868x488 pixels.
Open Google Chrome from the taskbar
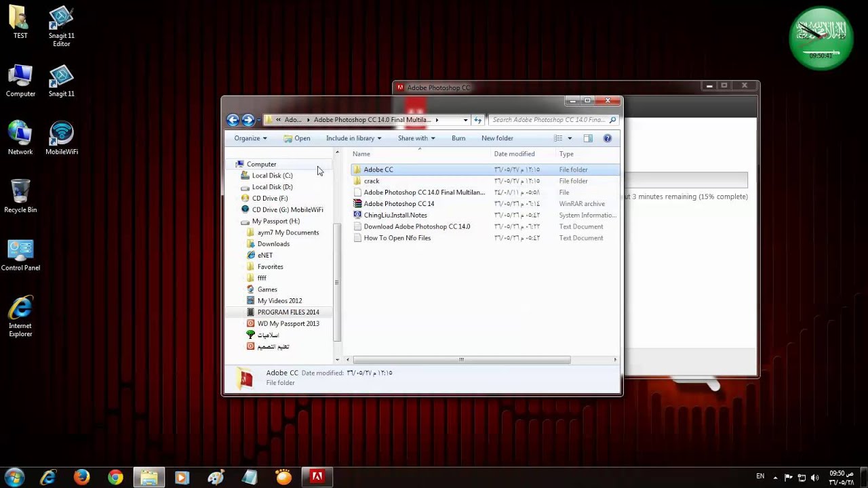pyautogui.click(x=115, y=477)
